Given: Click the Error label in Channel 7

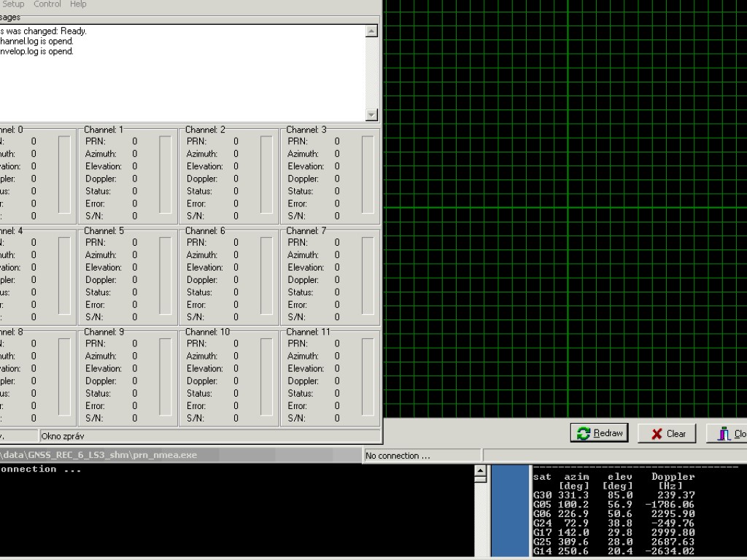Looking at the screenshot, I should (x=297, y=305).
